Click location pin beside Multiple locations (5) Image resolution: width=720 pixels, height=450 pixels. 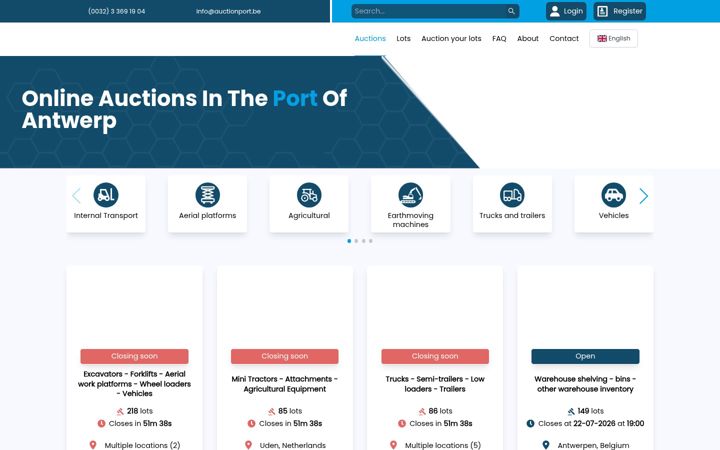(x=394, y=445)
